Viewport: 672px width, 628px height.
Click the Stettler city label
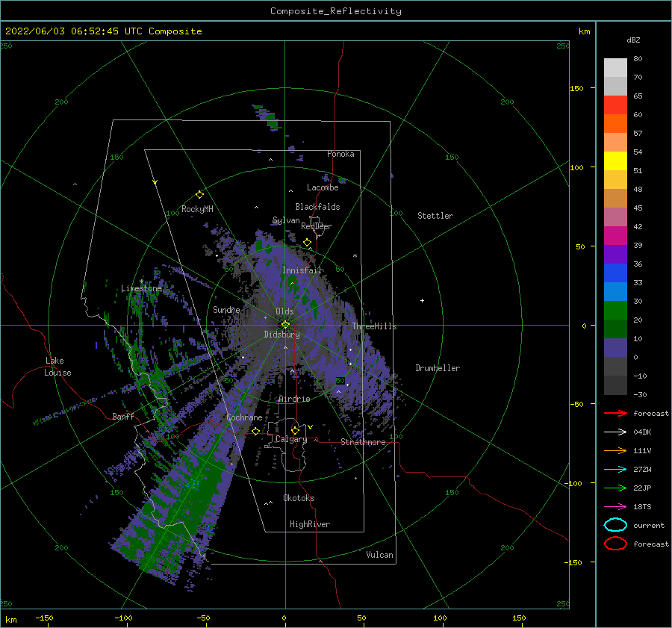point(435,216)
